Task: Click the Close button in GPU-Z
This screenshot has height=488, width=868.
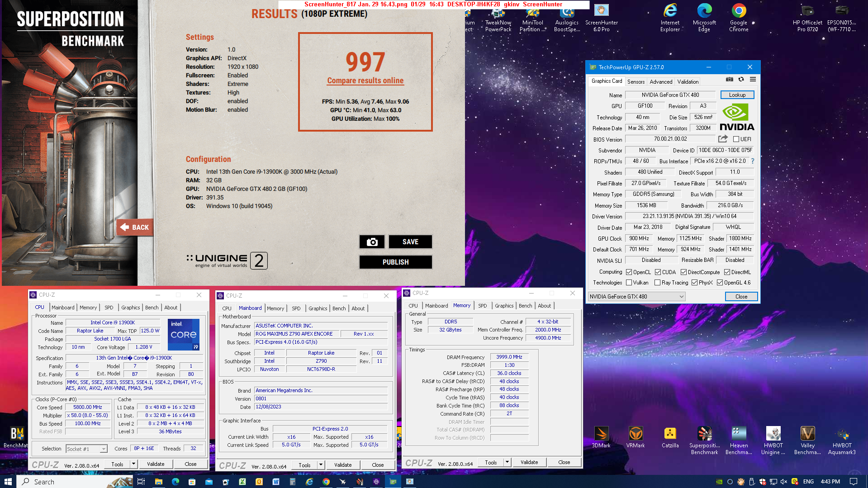Action: (741, 297)
